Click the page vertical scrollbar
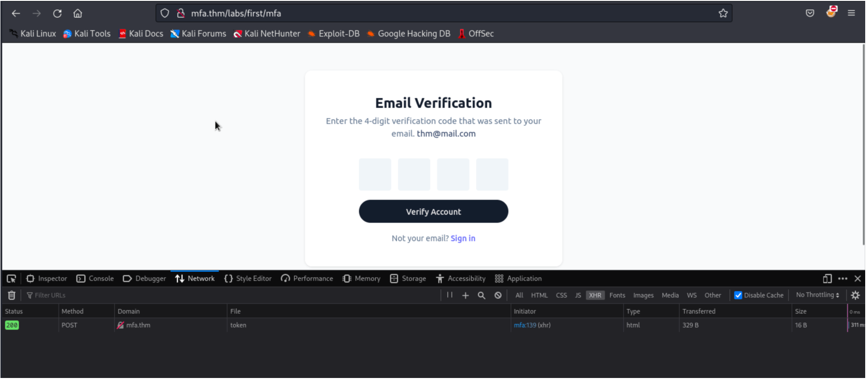 [x=863, y=145]
